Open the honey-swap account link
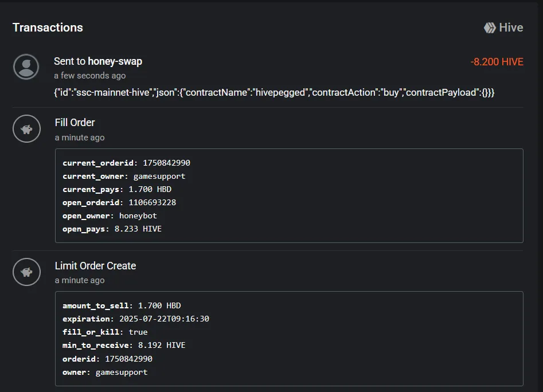This screenshot has height=392, width=543. pyautogui.click(x=115, y=61)
